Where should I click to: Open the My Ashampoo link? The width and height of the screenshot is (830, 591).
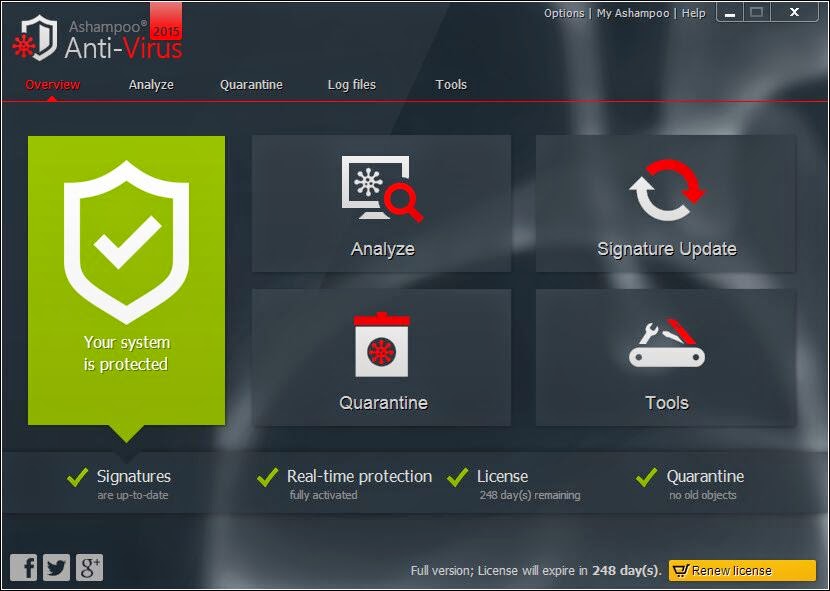click(633, 13)
